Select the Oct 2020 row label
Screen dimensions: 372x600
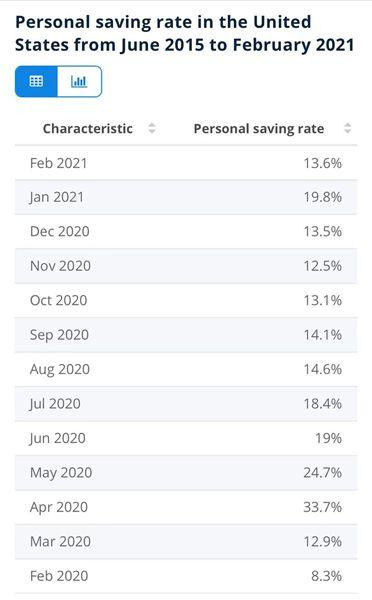coord(59,300)
